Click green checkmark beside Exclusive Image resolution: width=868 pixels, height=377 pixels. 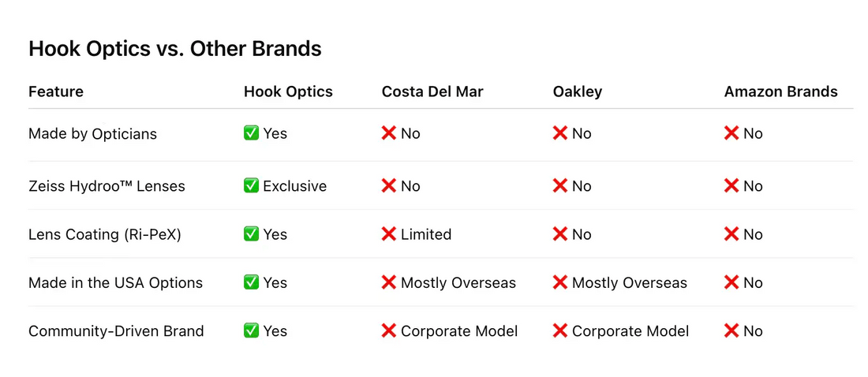coord(251,186)
